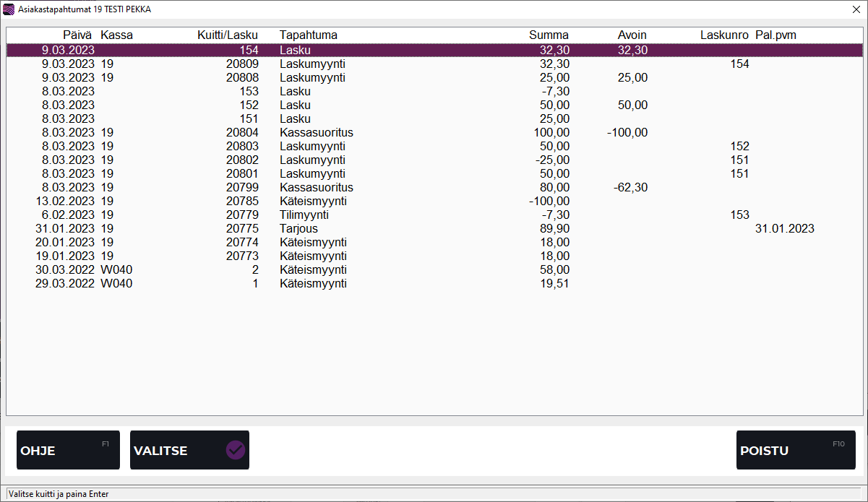Click the Tapahtuma column header
This screenshot has width=868, height=502.
309,35
